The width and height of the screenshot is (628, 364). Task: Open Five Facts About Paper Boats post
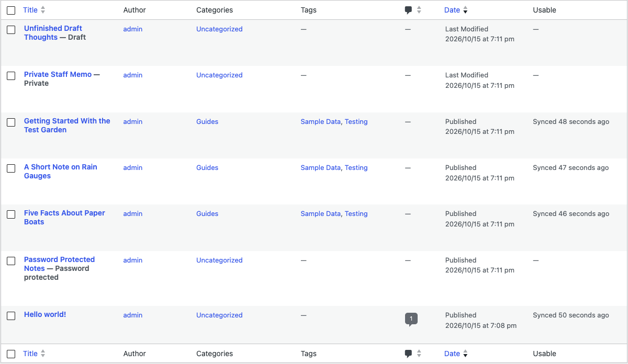coord(64,217)
